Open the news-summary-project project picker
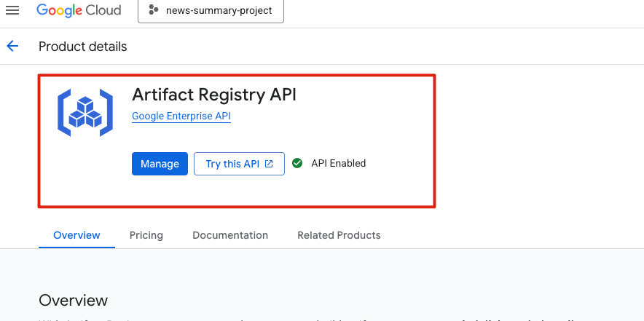The height and width of the screenshot is (321, 644). (x=211, y=11)
